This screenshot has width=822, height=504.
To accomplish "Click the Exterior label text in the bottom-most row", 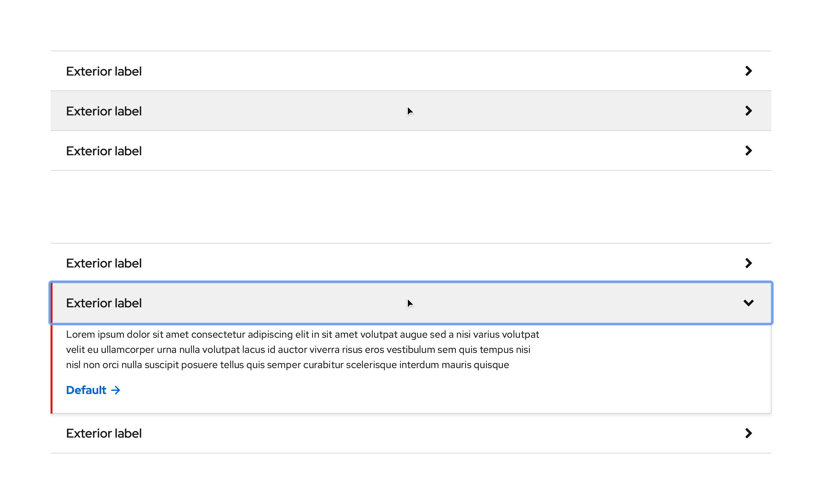I will pyautogui.click(x=104, y=433).
